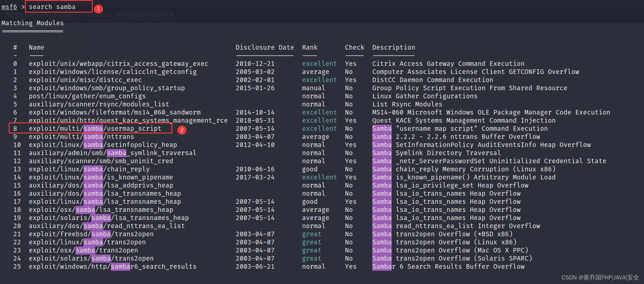Screen dimensions: 644x284
Task: Select module post/linux/gather/enum_configs
Action: [87, 96]
